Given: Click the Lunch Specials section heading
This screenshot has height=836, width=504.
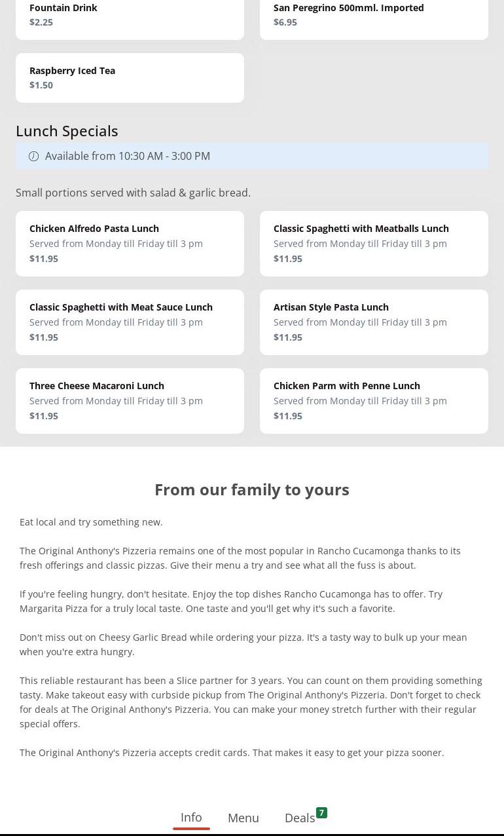Looking at the screenshot, I should coord(67,131).
